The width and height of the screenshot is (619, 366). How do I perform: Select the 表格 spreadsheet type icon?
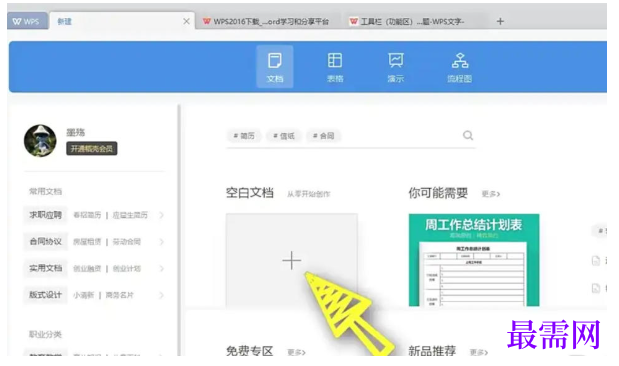click(x=335, y=67)
